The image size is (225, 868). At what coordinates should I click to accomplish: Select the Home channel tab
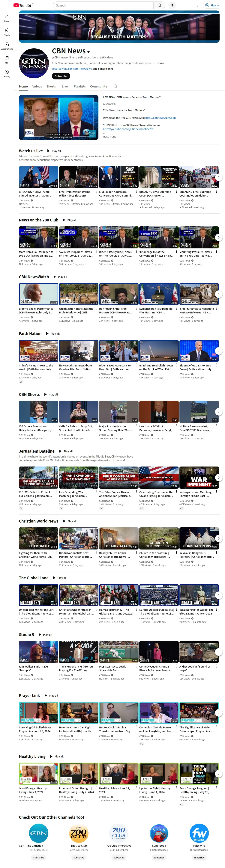coord(23,87)
